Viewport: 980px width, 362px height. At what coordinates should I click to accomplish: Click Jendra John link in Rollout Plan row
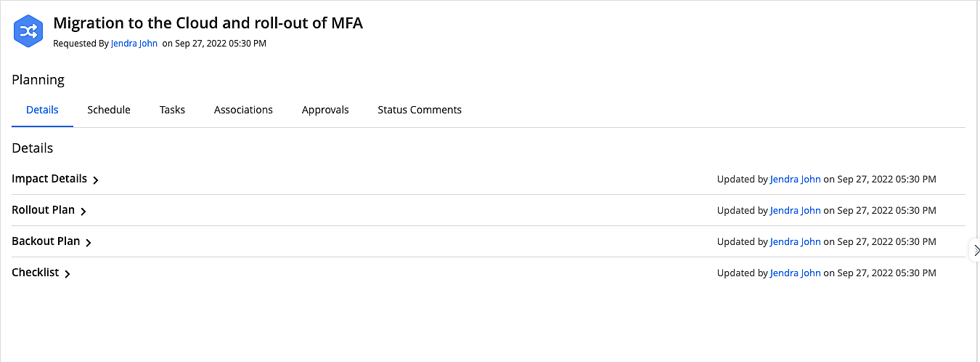click(795, 210)
